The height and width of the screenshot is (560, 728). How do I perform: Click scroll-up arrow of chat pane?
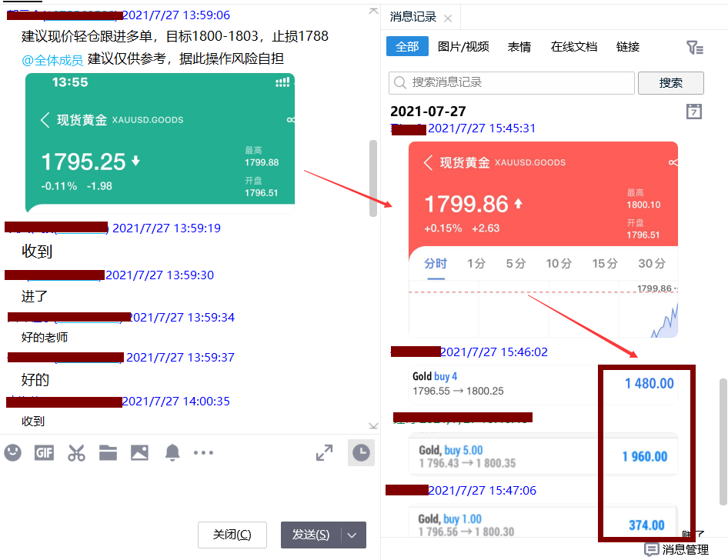(373, 11)
